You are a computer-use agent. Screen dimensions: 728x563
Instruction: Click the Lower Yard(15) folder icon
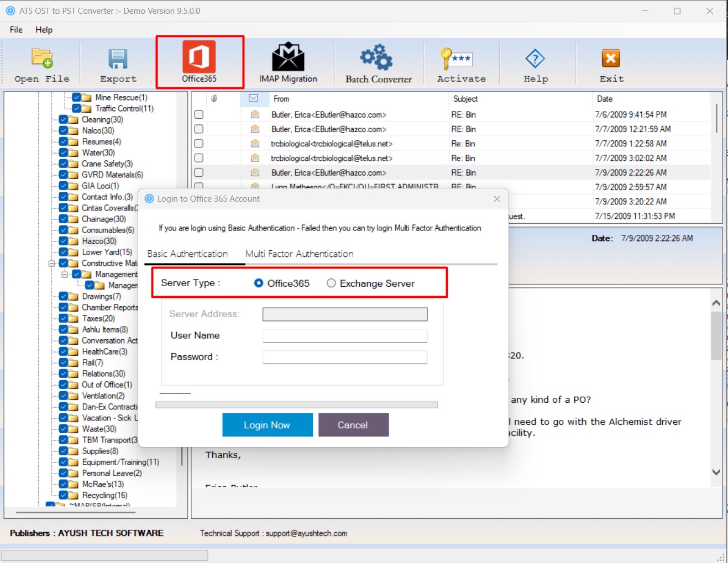pos(73,252)
